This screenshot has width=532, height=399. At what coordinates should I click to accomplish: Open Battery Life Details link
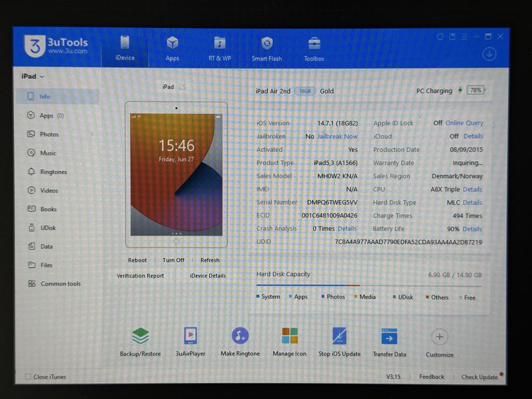tap(472, 229)
